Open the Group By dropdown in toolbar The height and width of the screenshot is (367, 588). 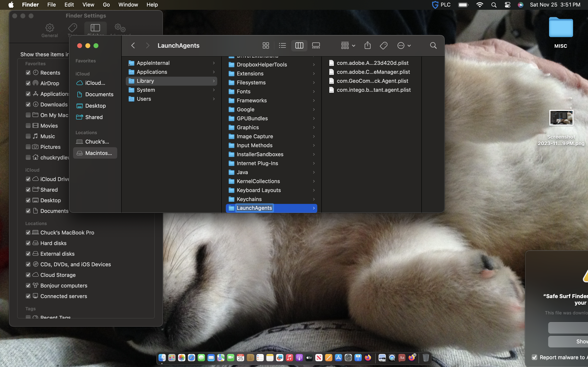tap(348, 45)
